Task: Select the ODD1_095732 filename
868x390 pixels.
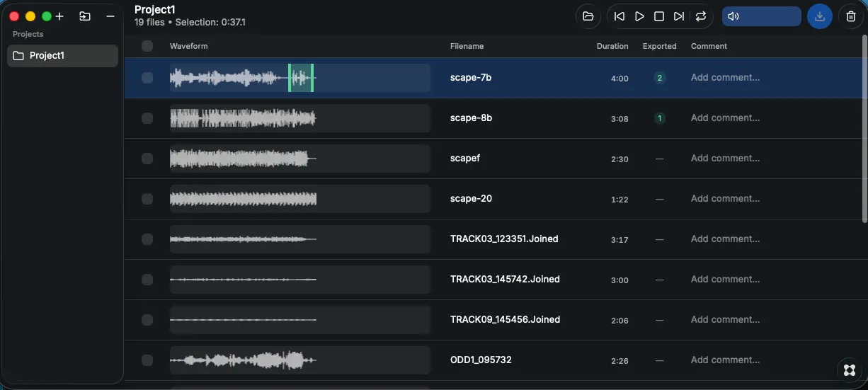Action: click(x=481, y=360)
